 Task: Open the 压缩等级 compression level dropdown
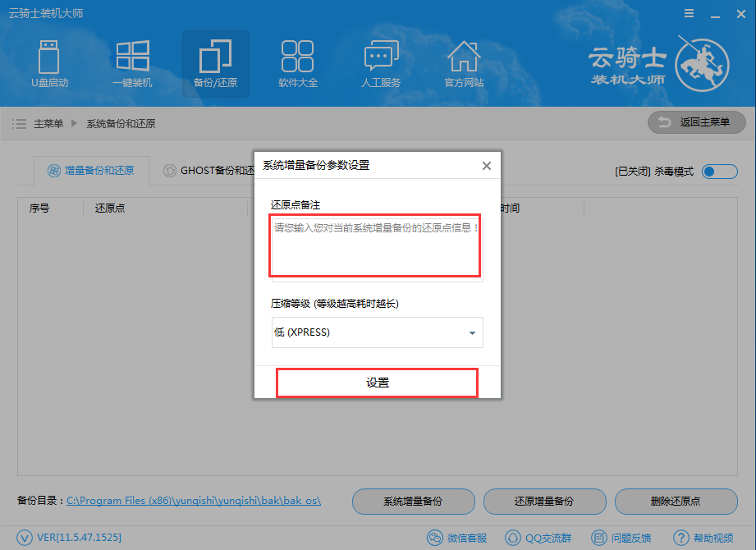(377, 332)
